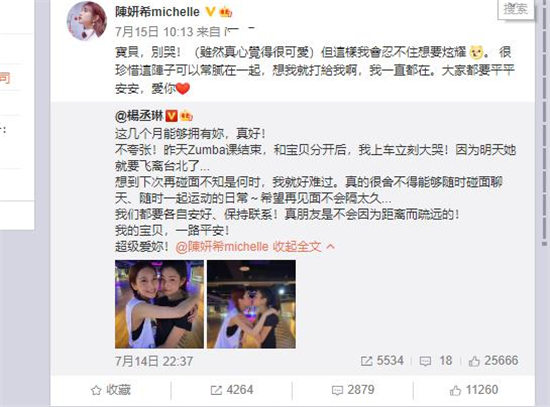Open 陳妍希michelle profile avatar
This screenshot has width=550, height=407.
(87, 21)
